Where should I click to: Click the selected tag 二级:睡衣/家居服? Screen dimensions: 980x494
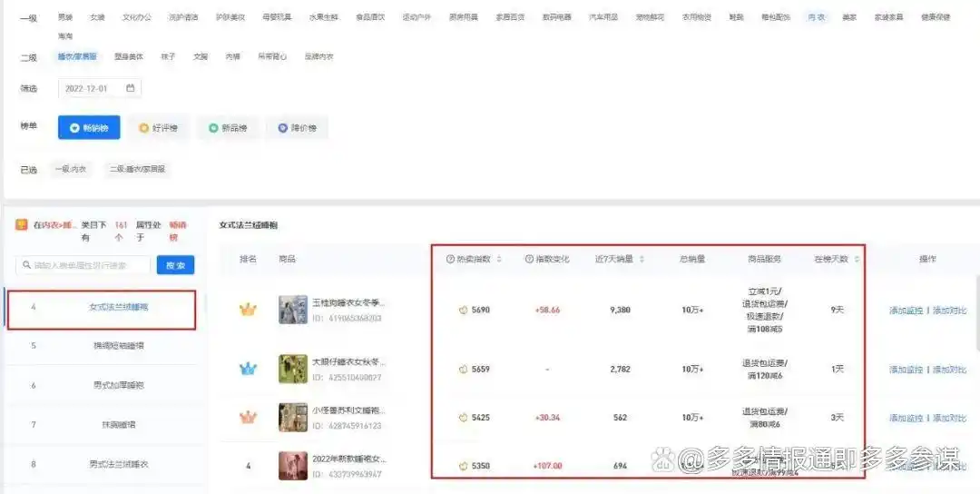137,169
